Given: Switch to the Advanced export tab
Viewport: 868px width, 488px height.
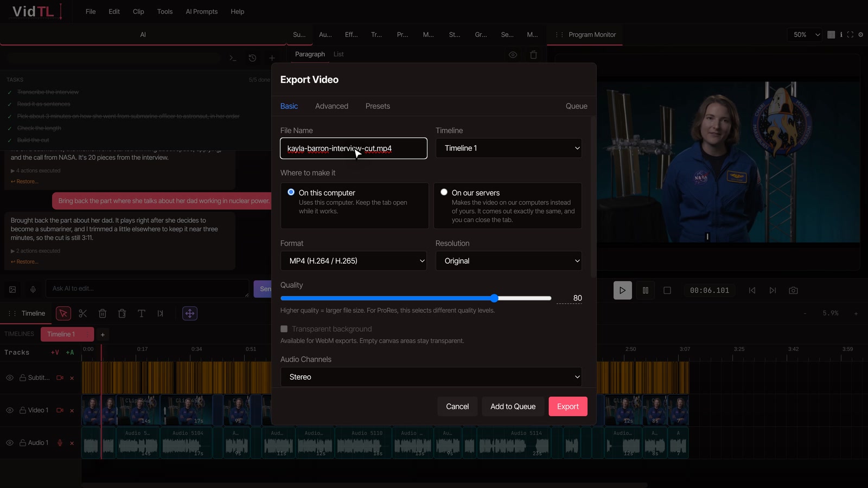Looking at the screenshot, I should (331, 106).
